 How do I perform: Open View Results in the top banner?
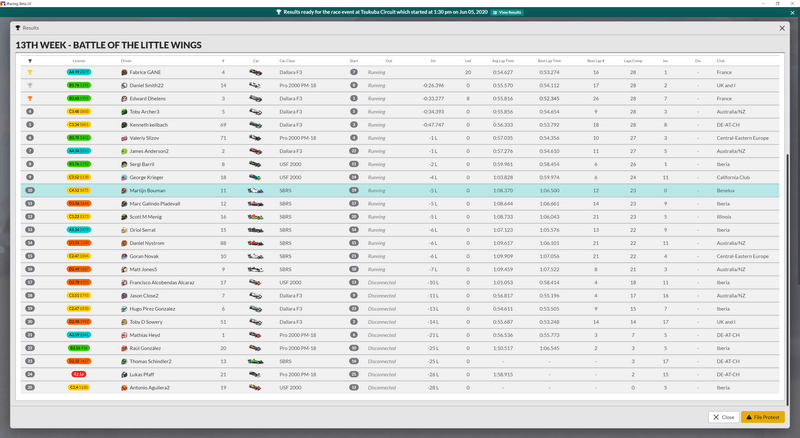pyautogui.click(x=507, y=12)
